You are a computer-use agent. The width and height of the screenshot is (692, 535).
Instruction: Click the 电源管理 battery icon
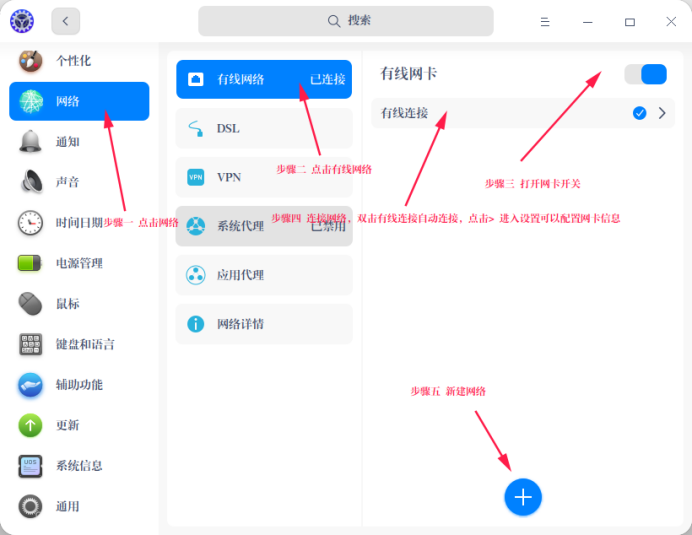(x=30, y=263)
